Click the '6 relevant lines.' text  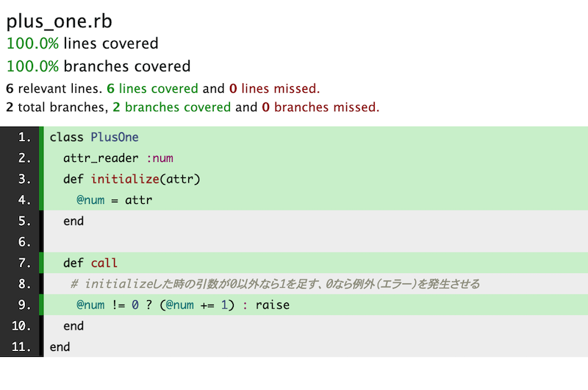(54, 88)
